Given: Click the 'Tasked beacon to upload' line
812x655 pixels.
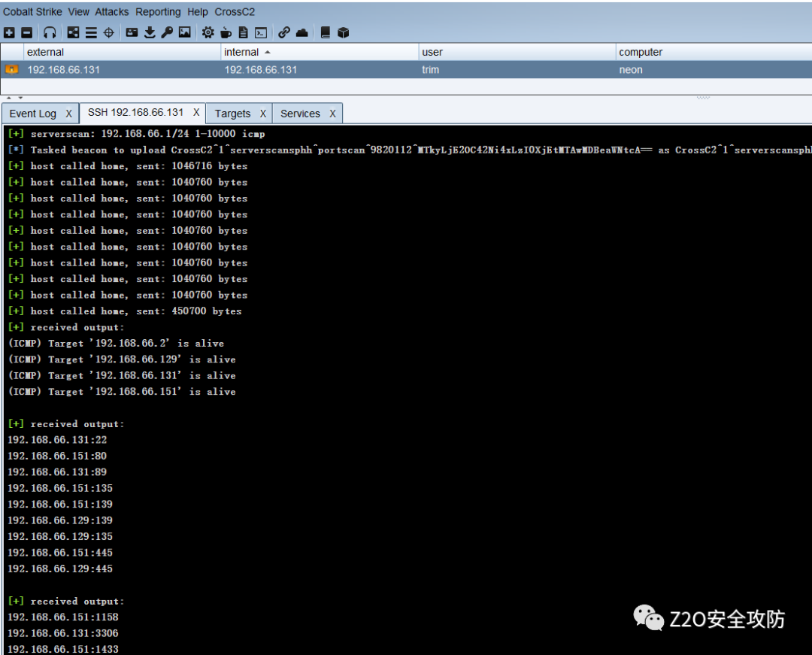Looking at the screenshot, I should click(x=409, y=150).
